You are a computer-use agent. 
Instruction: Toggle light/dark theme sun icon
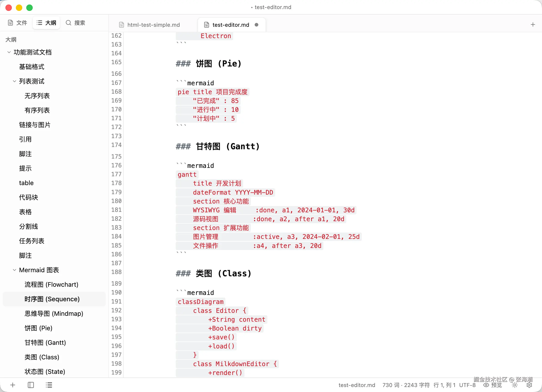tap(515, 385)
